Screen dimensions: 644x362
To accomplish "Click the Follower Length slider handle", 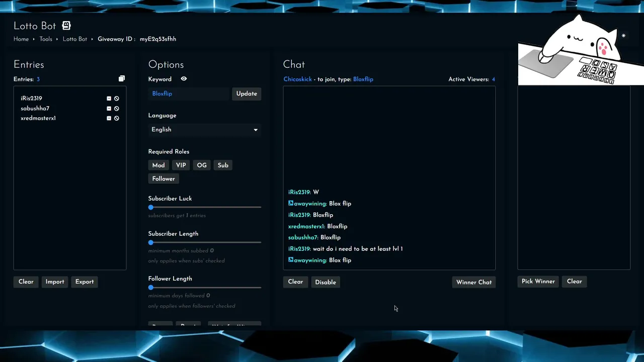I will tap(150, 288).
